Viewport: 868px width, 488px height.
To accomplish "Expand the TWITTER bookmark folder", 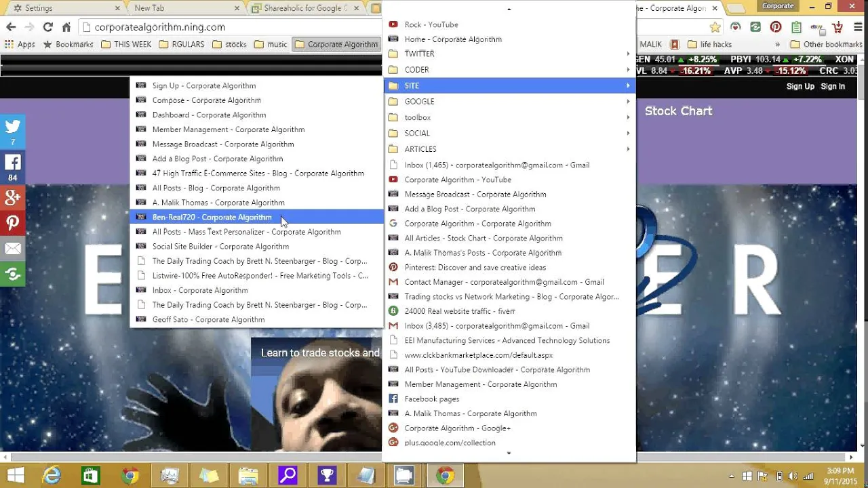I will [509, 54].
